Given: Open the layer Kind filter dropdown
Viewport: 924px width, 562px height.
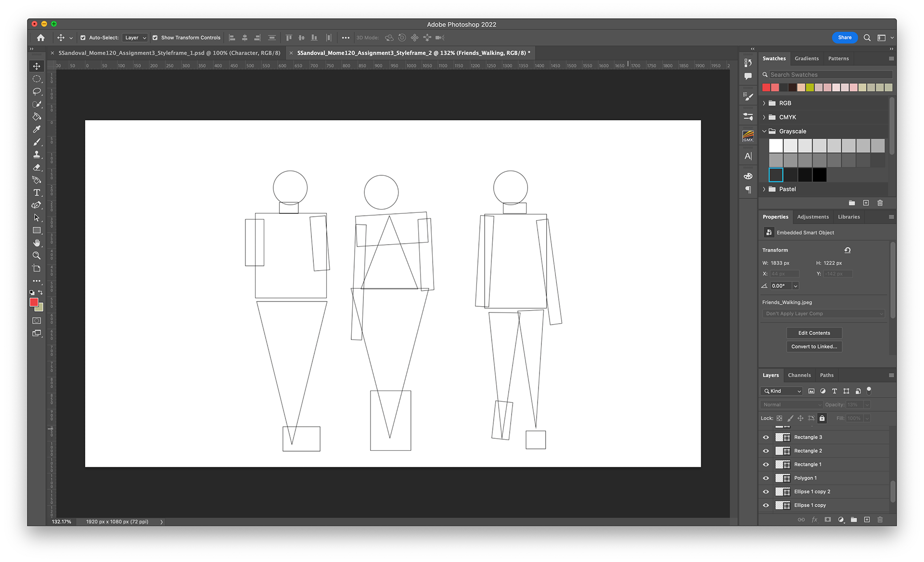Looking at the screenshot, I should [x=782, y=391].
